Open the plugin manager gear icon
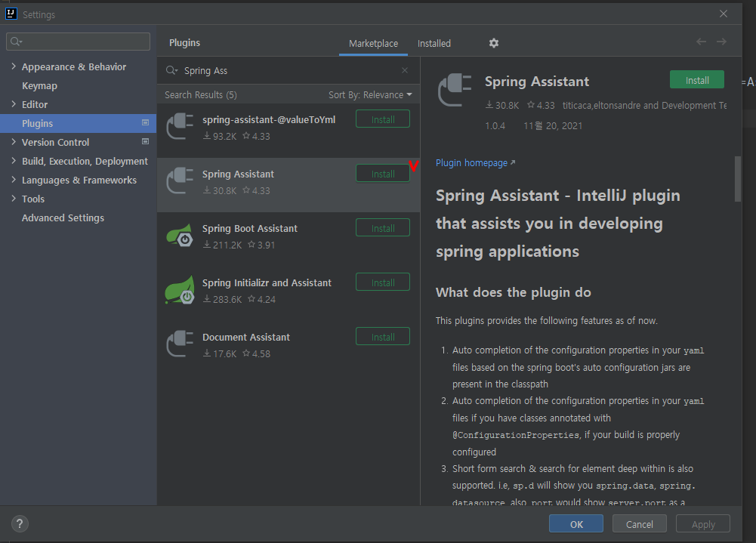The height and width of the screenshot is (543, 756). [494, 43]
